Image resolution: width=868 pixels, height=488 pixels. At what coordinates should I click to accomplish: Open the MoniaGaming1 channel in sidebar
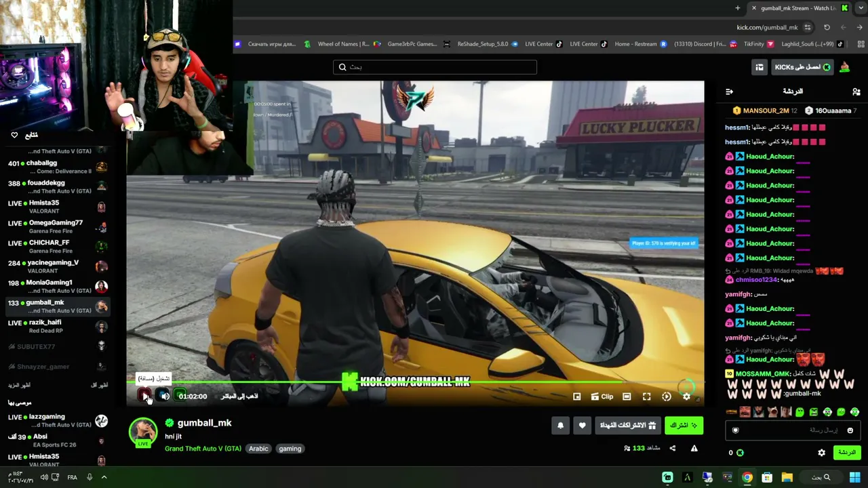(58, 286)
